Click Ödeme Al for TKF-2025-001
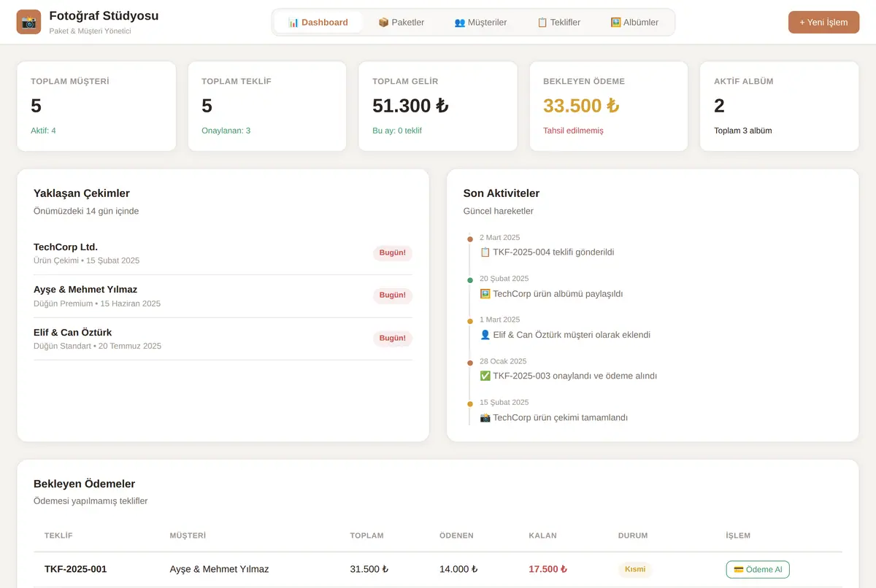Image resolution: width=876 pixels, height=588 pixels. coord(758,569)
